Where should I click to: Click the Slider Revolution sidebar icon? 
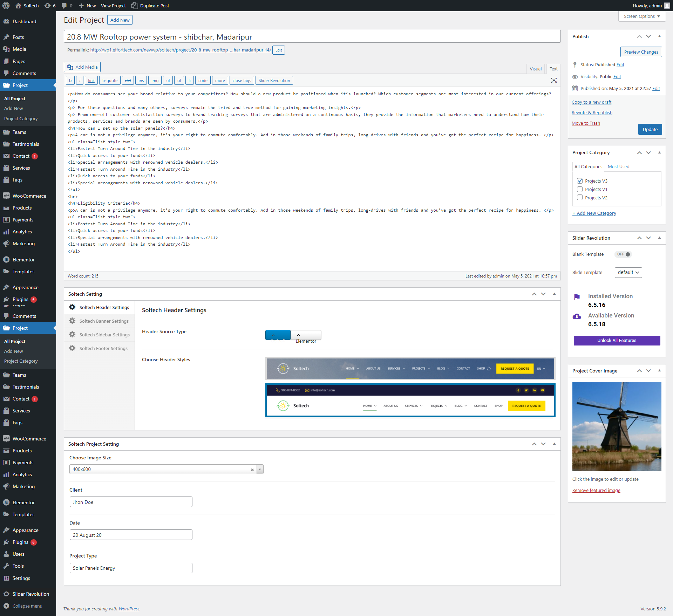(6, 594)
